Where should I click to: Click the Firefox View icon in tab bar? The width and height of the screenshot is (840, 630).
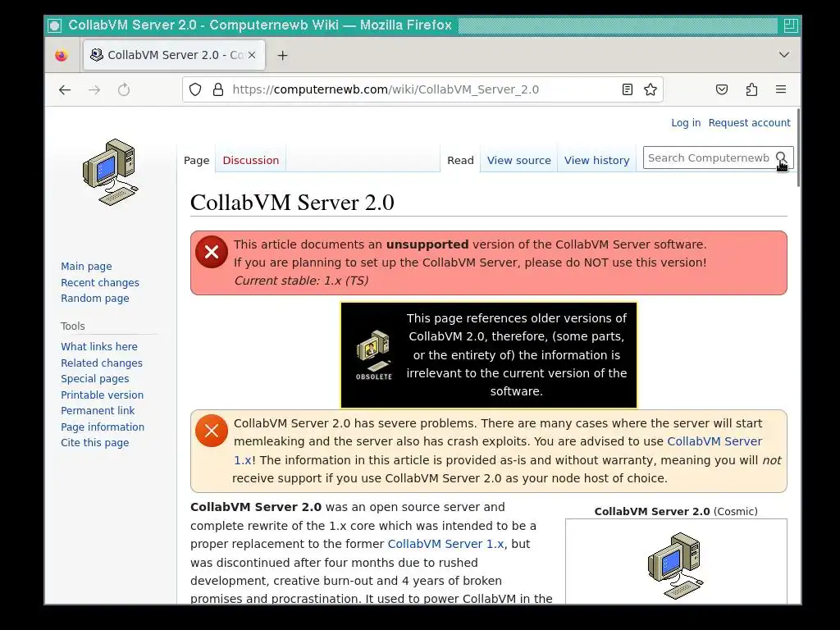click(62, 55)
